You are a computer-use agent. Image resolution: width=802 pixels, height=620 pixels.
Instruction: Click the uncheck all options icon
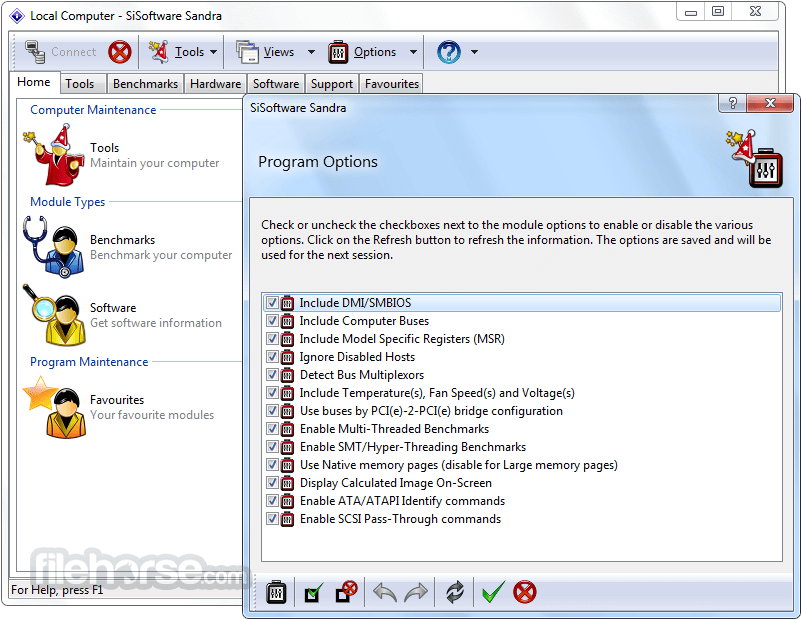tap(346, 592)
